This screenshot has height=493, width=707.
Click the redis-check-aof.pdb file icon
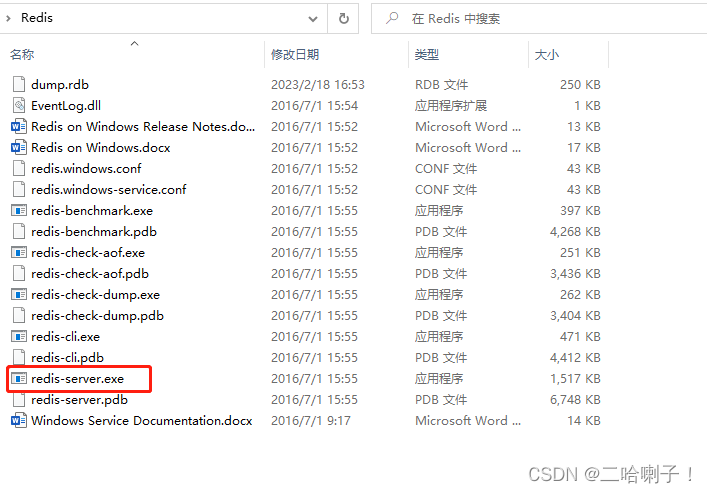click(18, 273)
